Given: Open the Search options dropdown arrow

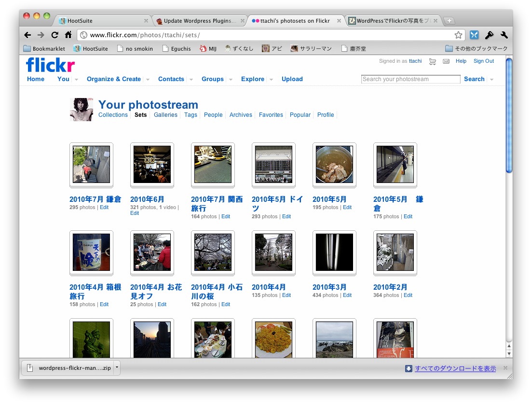Looking at the screenshot, I should tap(491, 80).
